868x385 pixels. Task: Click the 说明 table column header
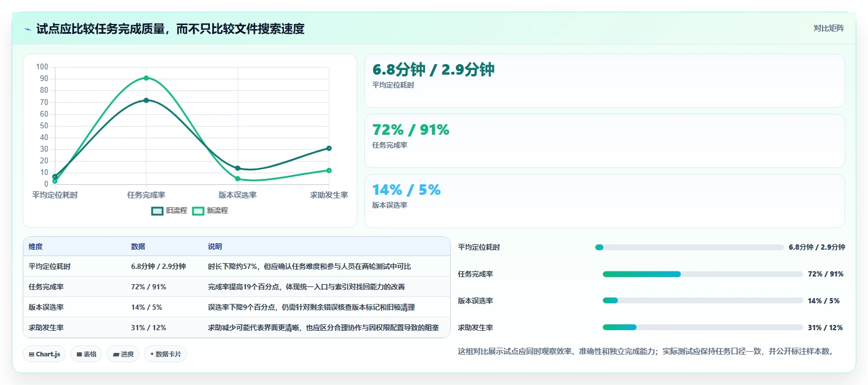pos(215,247)
